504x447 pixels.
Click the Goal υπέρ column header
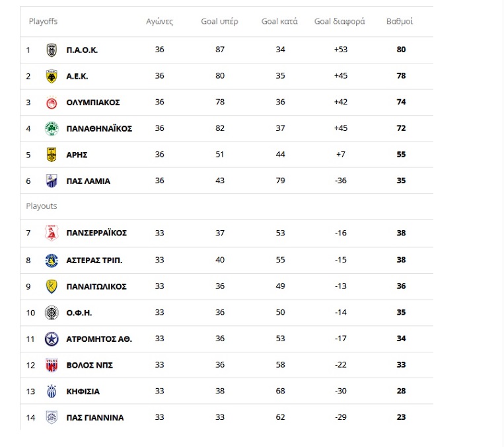219,22
